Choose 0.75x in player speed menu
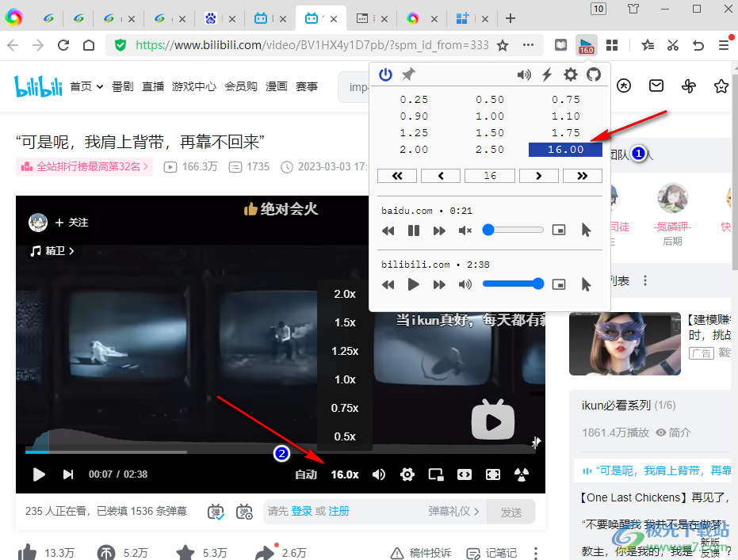This screenshot has width=738, height=560. [x=345, y=408]
